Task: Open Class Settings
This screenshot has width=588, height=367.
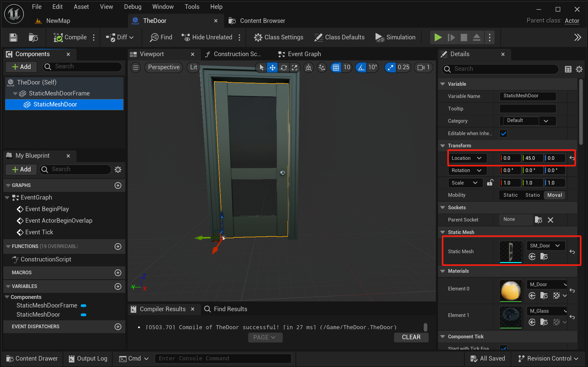Action: (279, 37)
